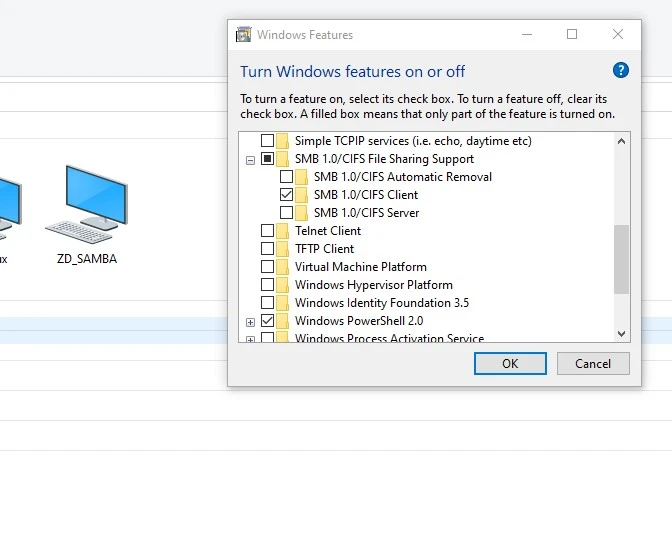The image size is (672, 540).
Task: Expand Windows Process Activation Service node
Action: [251, 339]
